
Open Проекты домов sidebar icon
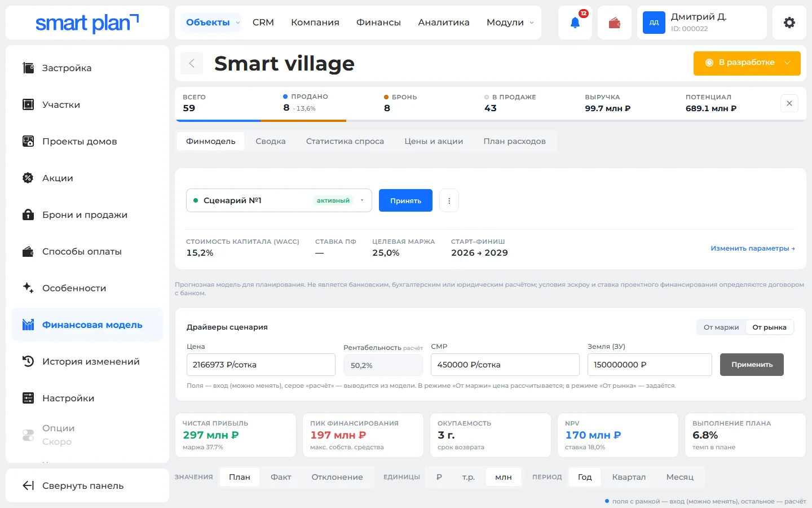[28, 142]
